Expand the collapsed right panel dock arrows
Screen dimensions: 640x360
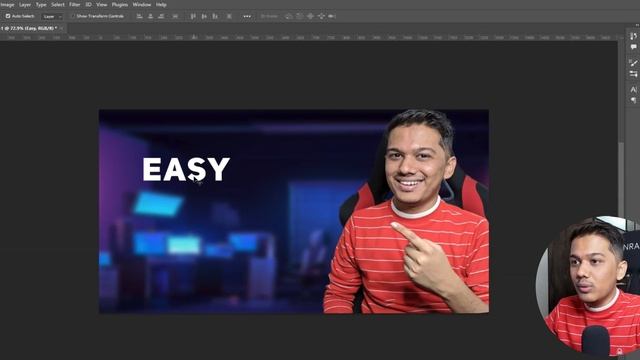coord(637,25)
